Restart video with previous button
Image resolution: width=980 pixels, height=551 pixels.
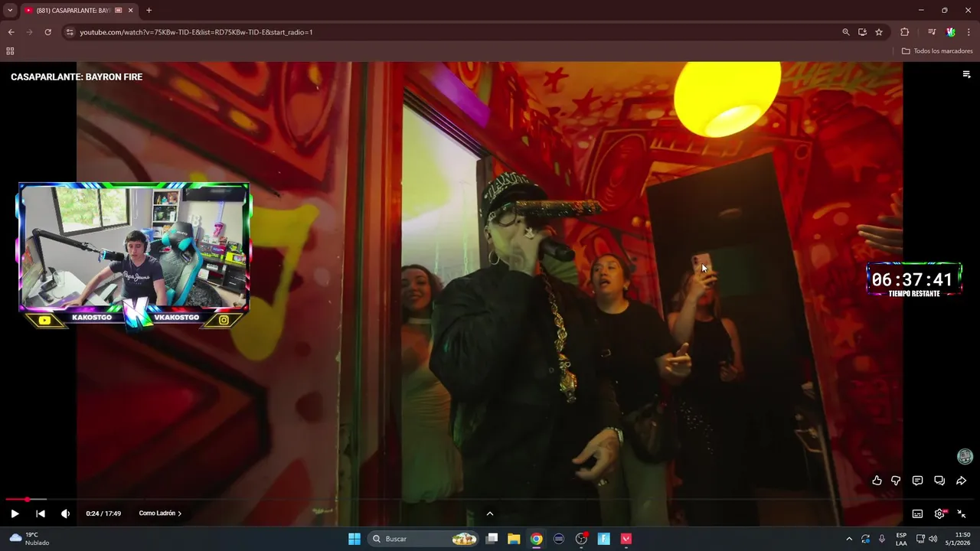coord(41,514)
